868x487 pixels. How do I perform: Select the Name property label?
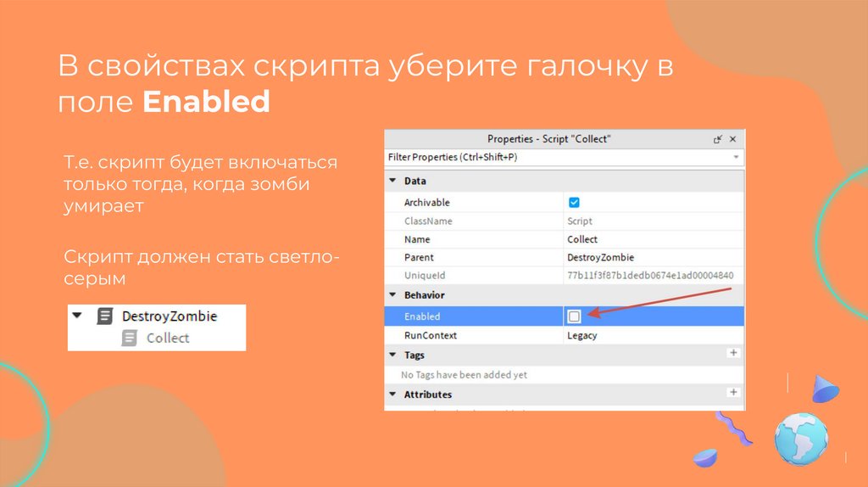417,239
